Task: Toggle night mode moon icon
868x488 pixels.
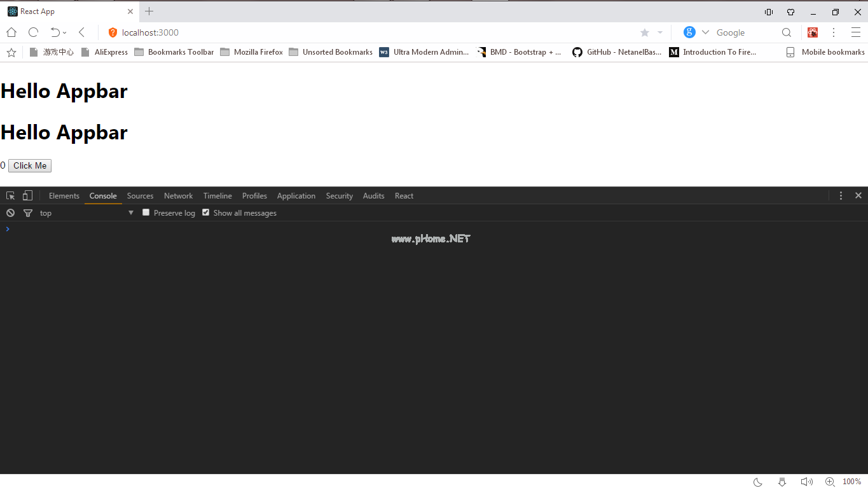Action: pyautogui.click(x=758, y=482)
